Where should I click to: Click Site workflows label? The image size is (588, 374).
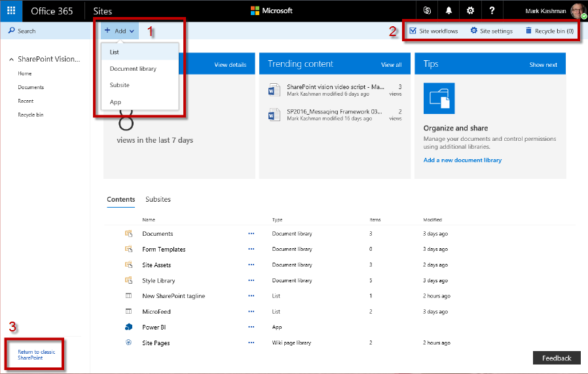pos(438,31)
